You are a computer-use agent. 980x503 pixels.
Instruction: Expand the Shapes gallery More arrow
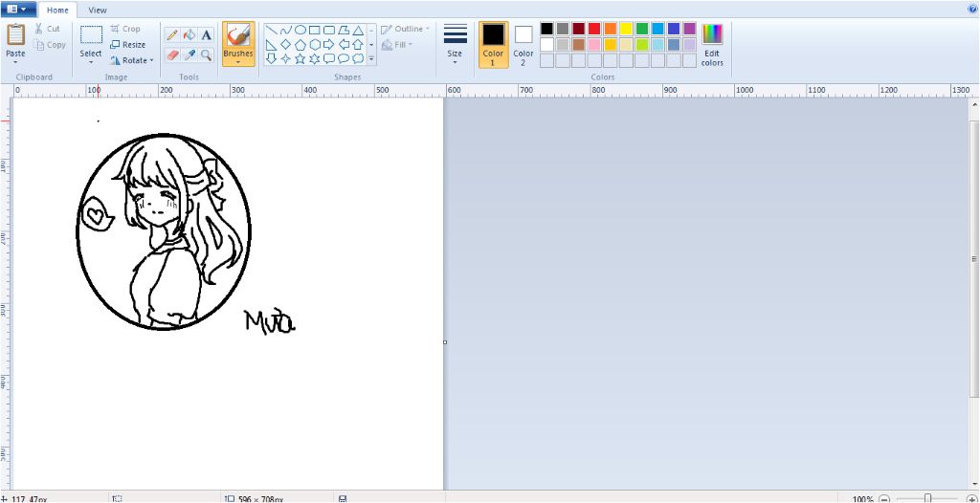(371, 58)
